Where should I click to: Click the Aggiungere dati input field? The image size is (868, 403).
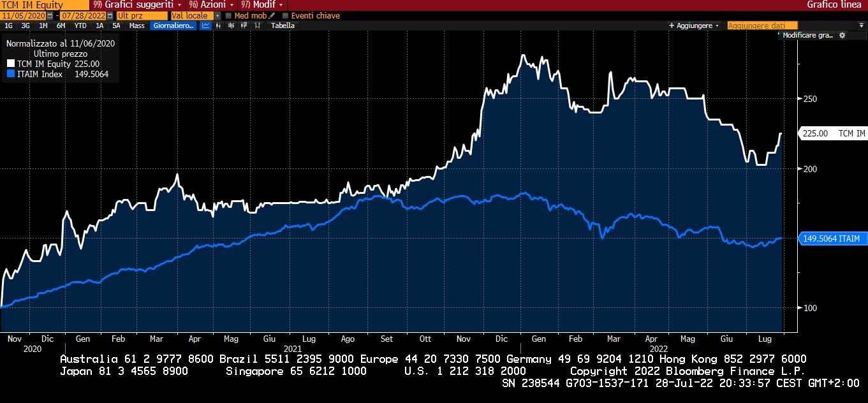coord(762,26)
